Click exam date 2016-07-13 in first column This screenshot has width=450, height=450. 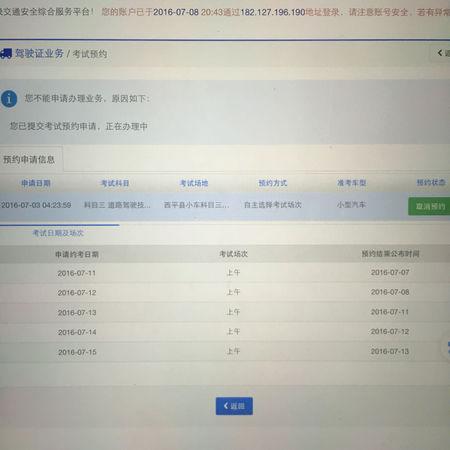[x=77, y=313]
